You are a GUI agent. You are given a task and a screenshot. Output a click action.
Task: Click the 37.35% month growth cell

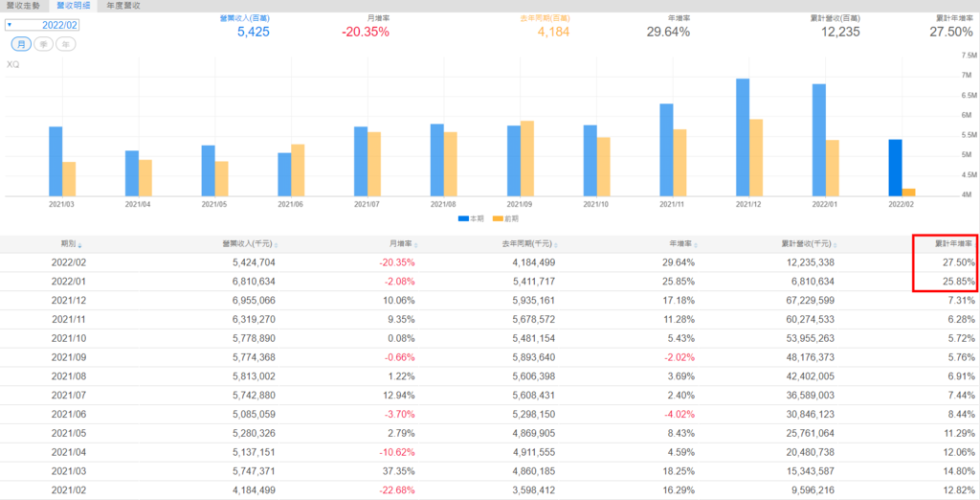click(401, 472)
